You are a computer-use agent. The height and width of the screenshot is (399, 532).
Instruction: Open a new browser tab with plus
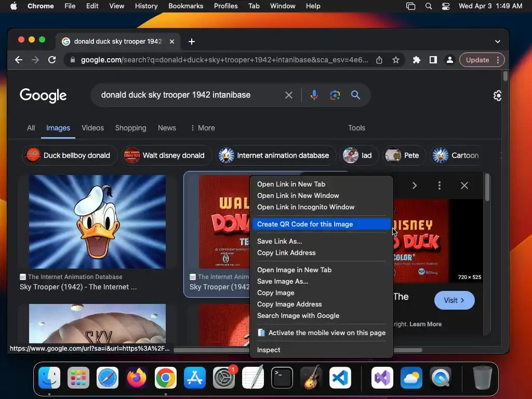click(x=192, y=42)
